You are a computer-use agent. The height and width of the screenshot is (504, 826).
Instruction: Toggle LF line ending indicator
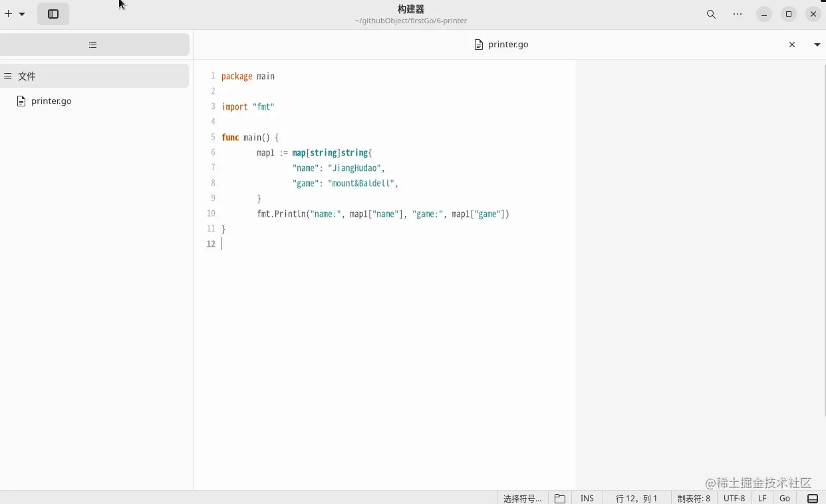click(762, 498)
